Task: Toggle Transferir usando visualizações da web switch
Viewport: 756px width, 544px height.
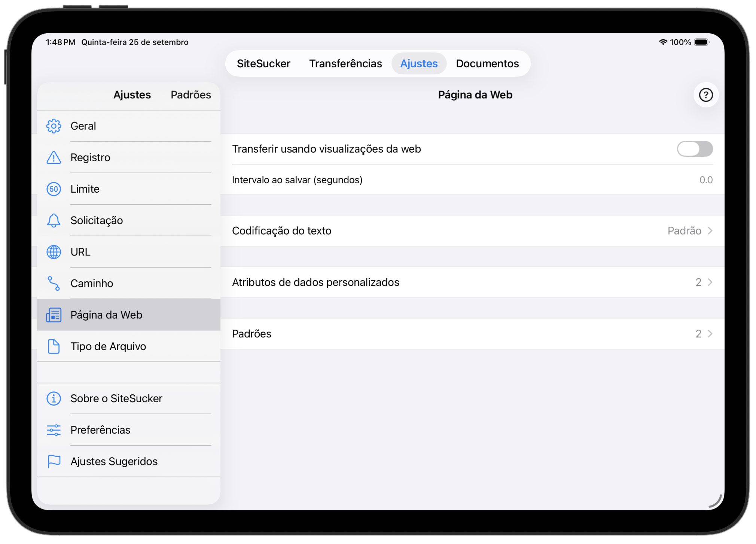Action: [695, 149]
